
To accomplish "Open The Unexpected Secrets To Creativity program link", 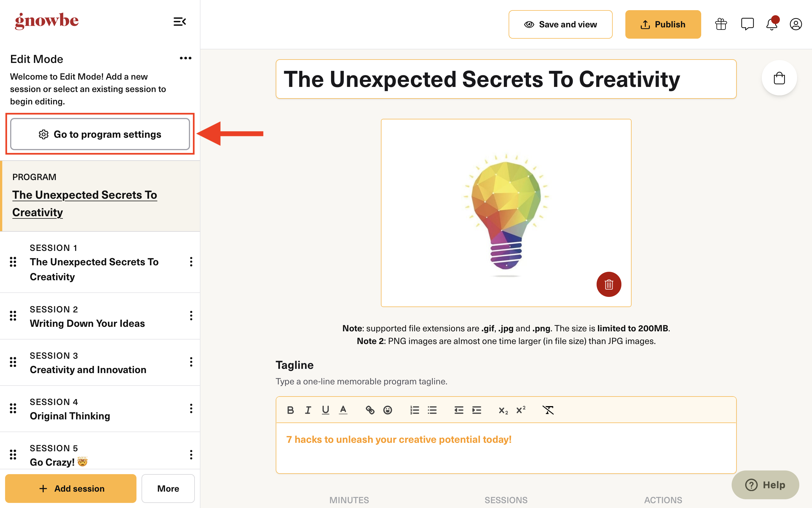I will 85,203.
